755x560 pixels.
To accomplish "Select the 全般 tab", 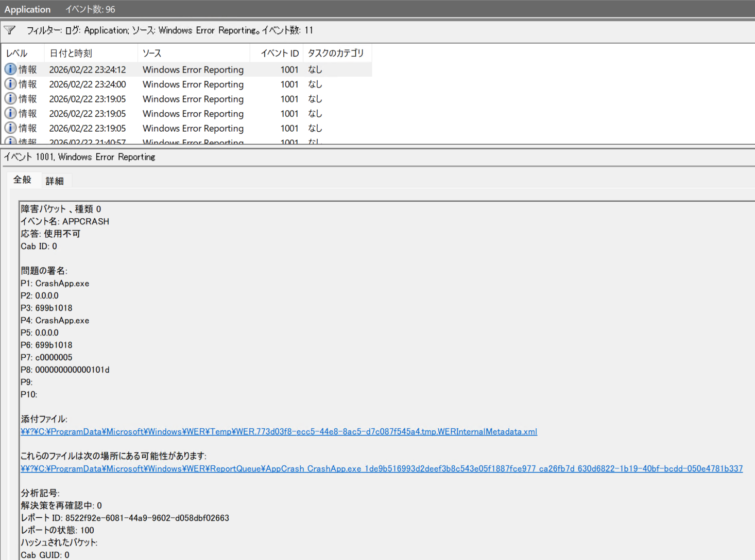I will [22, 180].
